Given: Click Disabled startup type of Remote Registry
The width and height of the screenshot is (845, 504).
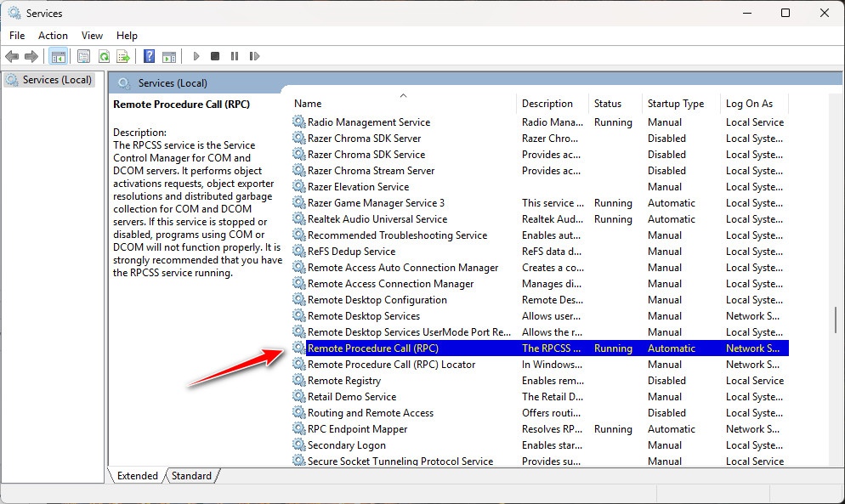Looking at the screenshot, I should click(x=666, y=381).
